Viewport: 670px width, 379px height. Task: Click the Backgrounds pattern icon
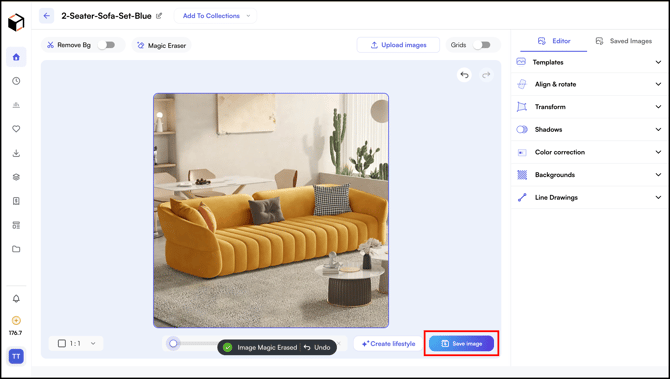coord(522,175)
